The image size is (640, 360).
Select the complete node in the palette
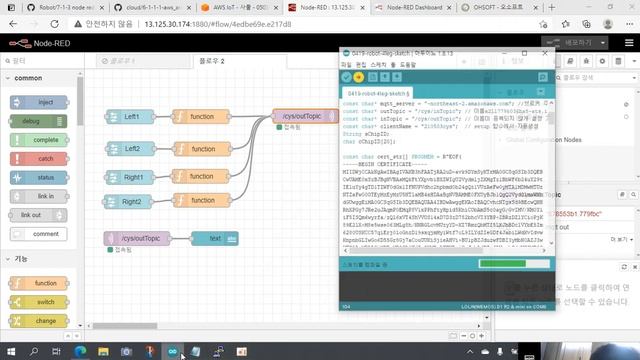[x=39, y=140]
